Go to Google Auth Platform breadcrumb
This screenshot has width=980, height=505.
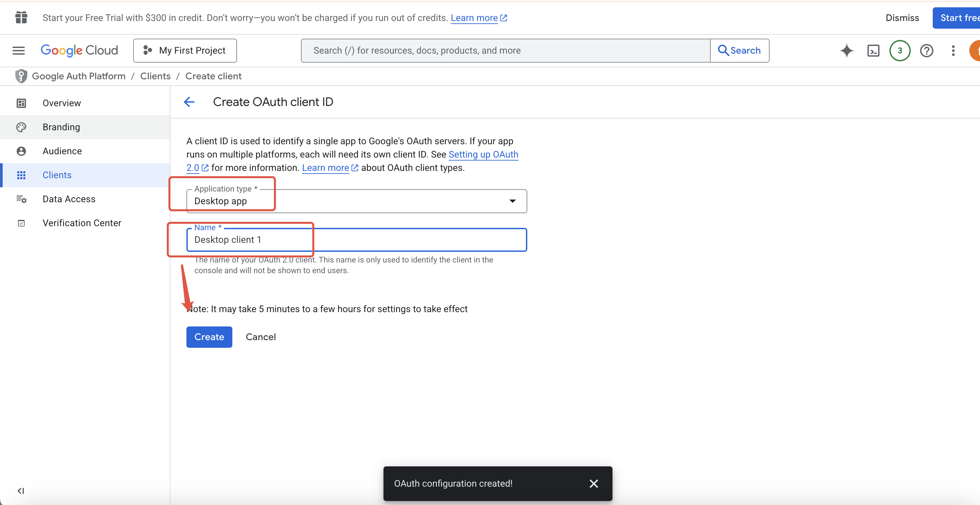[79, 76]
